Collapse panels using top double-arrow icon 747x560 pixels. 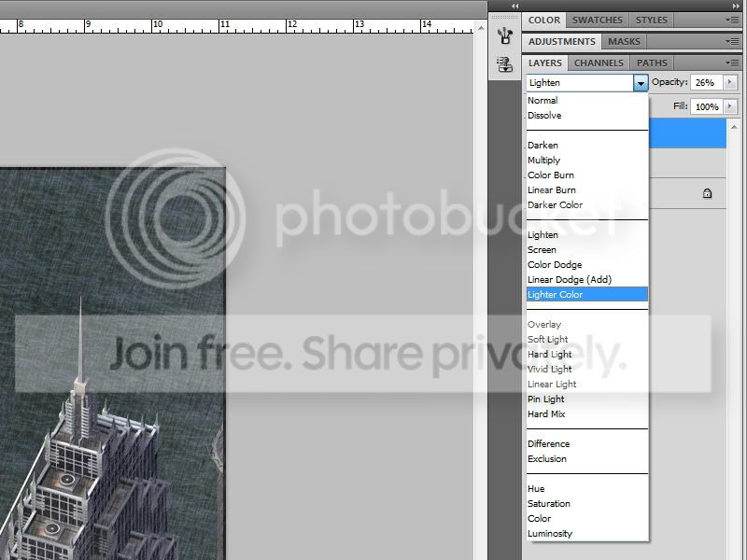point(736,6)
